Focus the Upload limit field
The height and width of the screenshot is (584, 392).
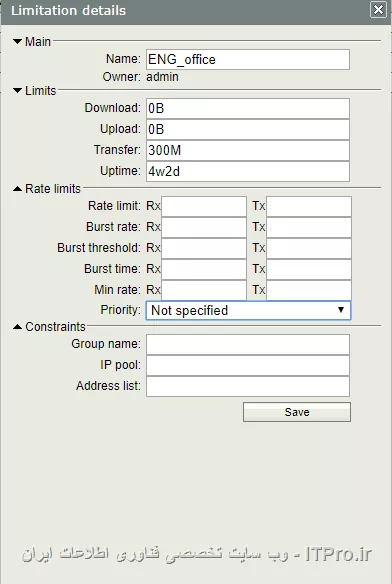point(248,129)
